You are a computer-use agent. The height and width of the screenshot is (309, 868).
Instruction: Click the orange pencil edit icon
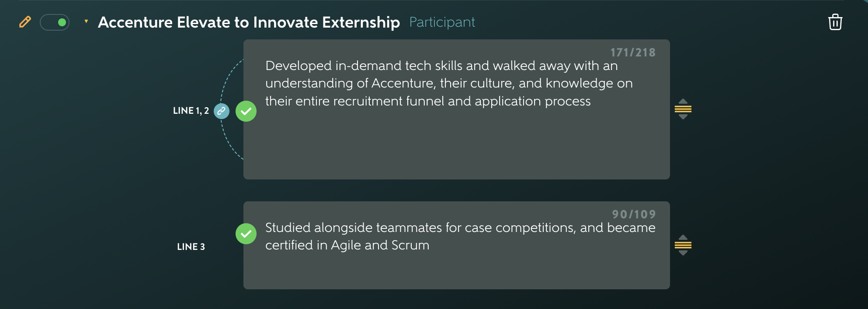click(x=25, y=22)
